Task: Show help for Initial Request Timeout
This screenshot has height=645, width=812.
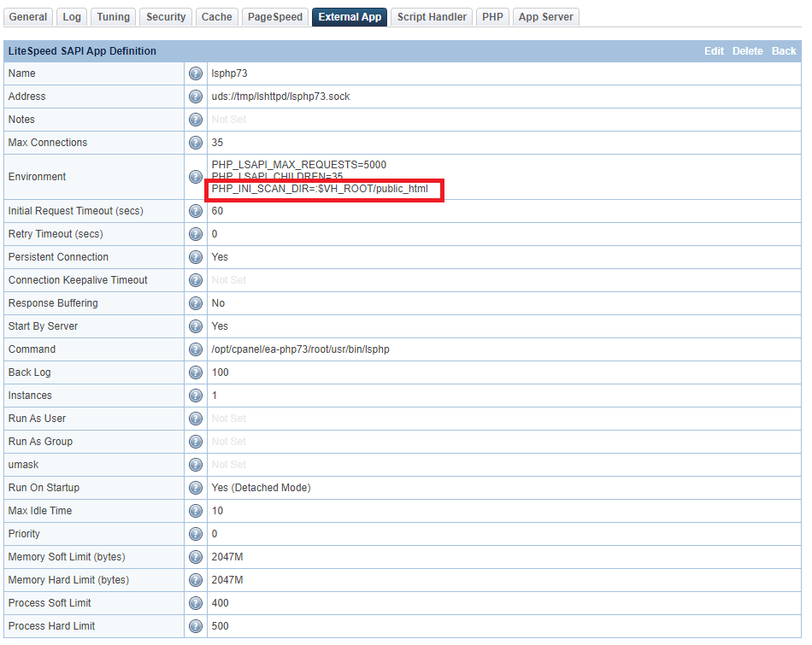Action: [195, 211]
